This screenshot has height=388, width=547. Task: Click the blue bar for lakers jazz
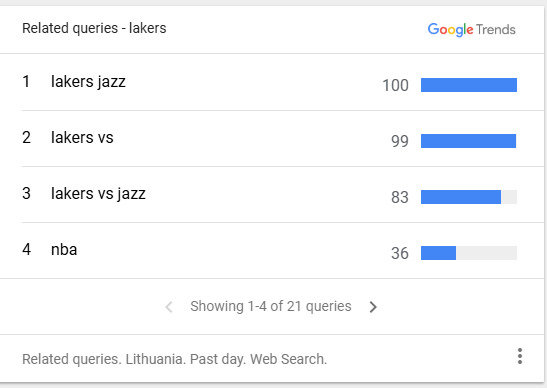(x=469, y=85)
